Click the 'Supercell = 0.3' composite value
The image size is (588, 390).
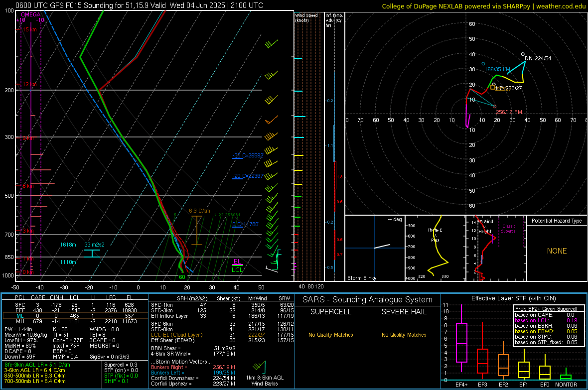tap(121, 365)
